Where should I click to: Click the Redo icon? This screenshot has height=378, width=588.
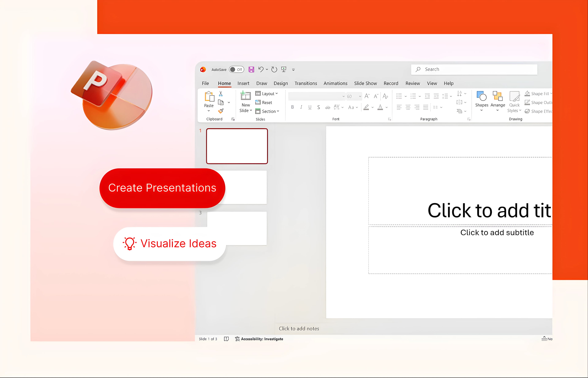[274, 69]
